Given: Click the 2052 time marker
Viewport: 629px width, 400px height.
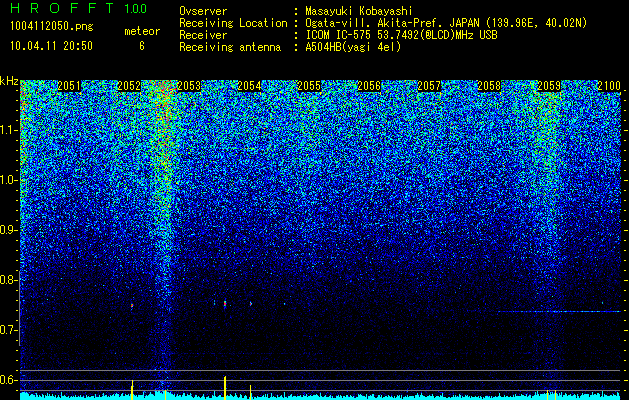Looking at the screenshot, I should 129,86.
